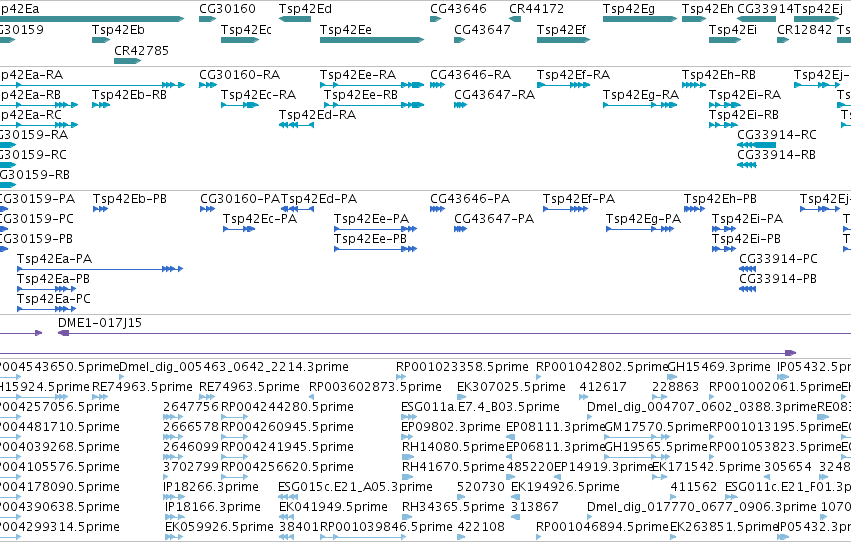Select protein Tsp42Ee-PA
Viewport: 851px width, 542px height.
coord(371,219)
